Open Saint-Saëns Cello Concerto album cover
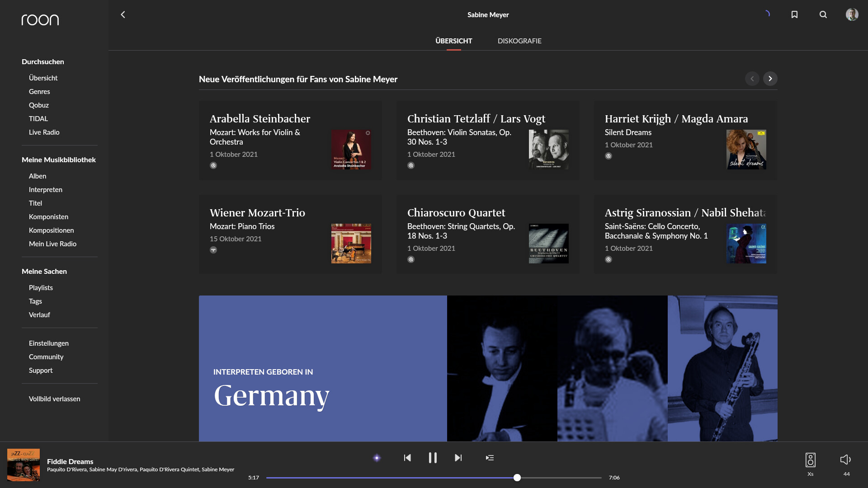 point(746,244)
